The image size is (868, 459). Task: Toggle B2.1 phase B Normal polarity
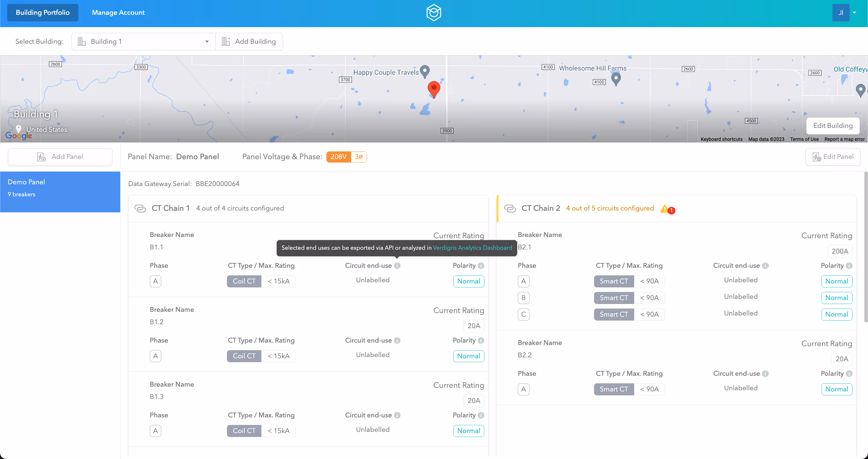[836, 298]
